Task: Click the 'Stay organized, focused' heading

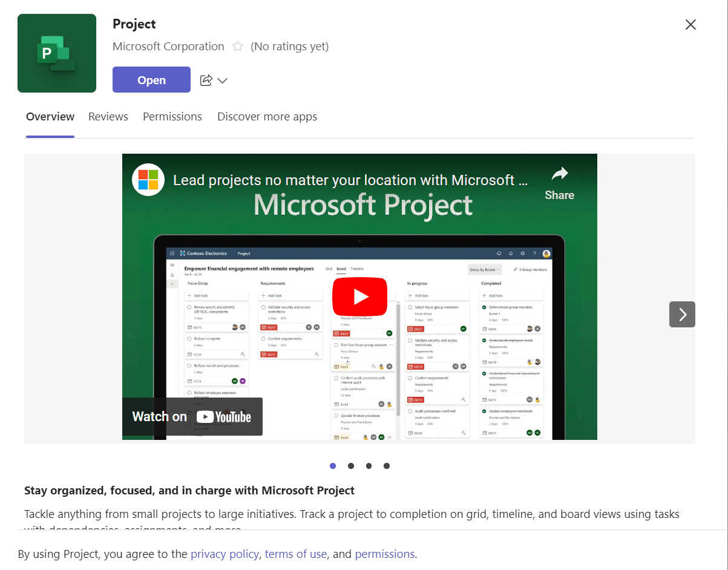Action: [x=189, y=491]
